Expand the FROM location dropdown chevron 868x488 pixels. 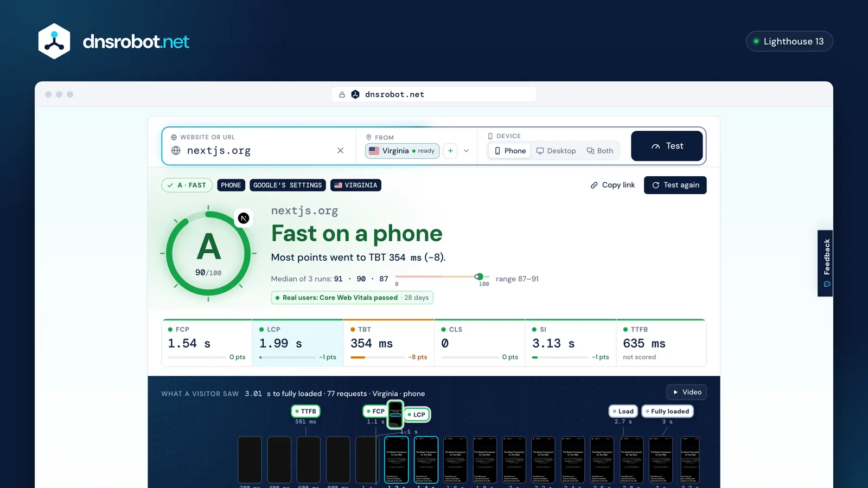pos(466,151)
